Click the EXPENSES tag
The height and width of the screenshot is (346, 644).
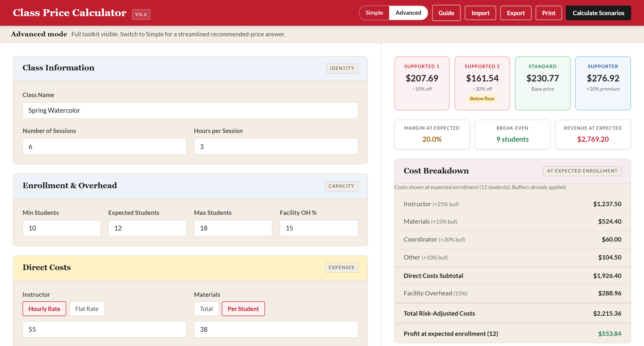point(341,268)
